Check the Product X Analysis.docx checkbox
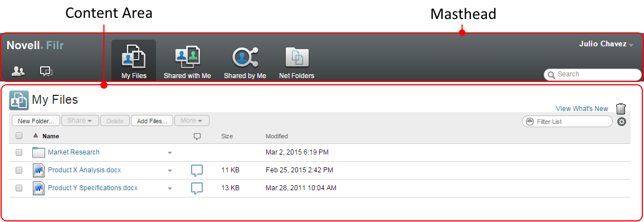Image resolution: width=644 pixels, height=222 pixels. (x=19, y=170)
